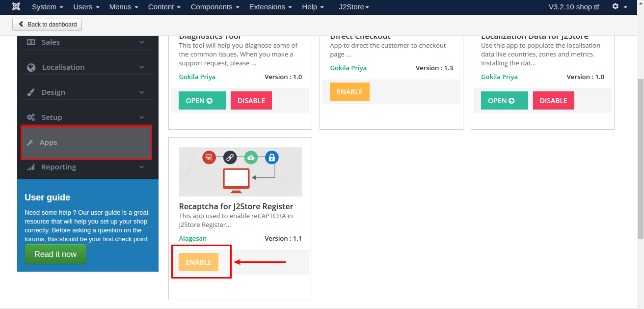Click the Localisation globe icon
The image size is (644, 309).
tap(31, 67)
